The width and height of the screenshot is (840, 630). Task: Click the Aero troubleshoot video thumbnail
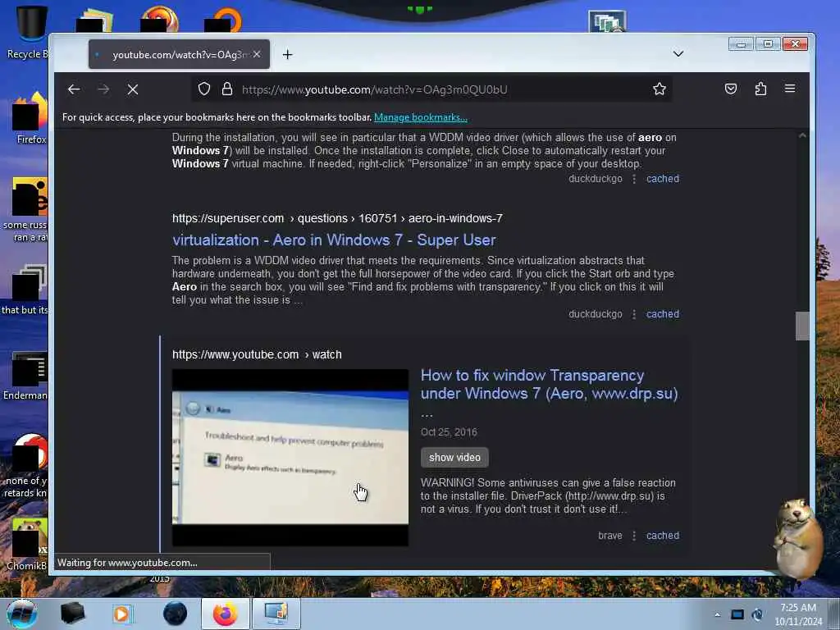pyautogui.click(x=290, y=458)
